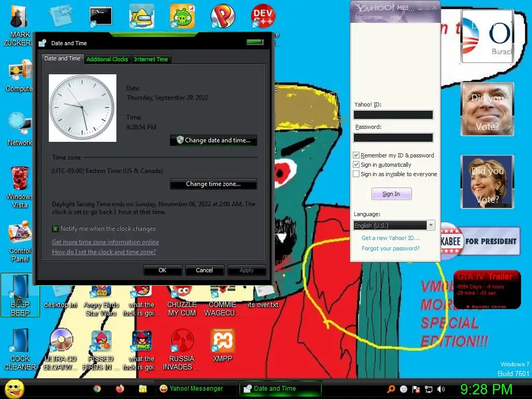Launch Chrome from the taskbar

pyautogui.click(x=97, y=389)
